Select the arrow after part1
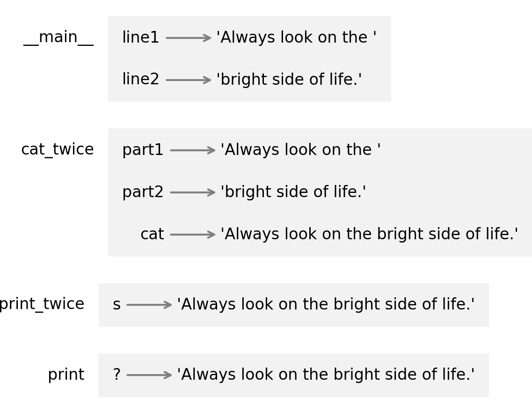532x413 pixels. click(x=192, y=150)
